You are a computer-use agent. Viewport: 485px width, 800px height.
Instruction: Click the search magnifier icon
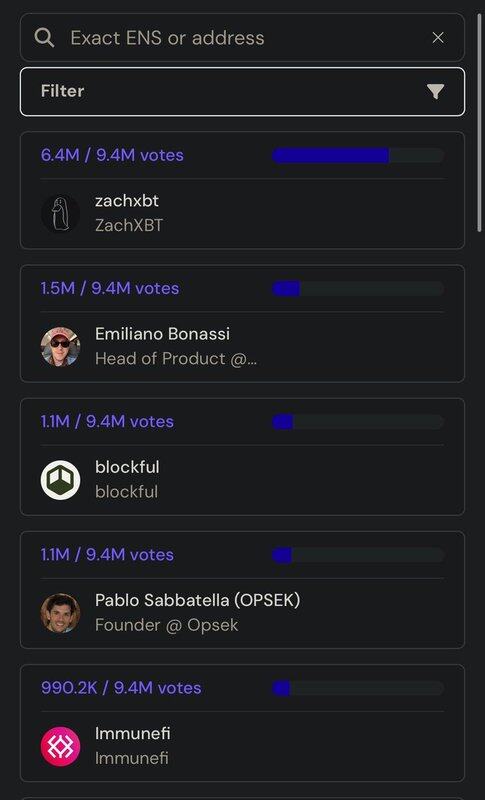44,38
